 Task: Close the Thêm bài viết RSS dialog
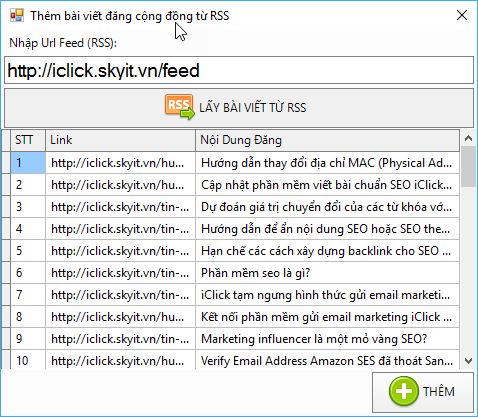[462, 15]
